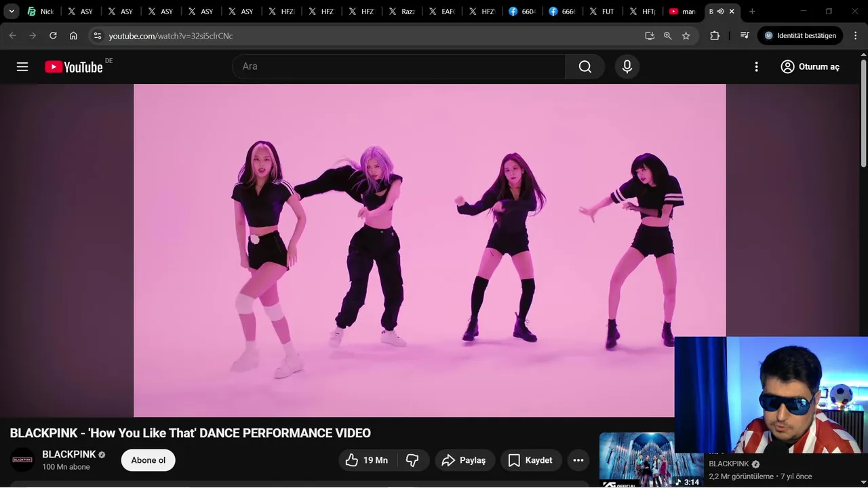Viewport: 868px width, 488px height.
Task: Switch to the Razz tab
Action: 402,12
